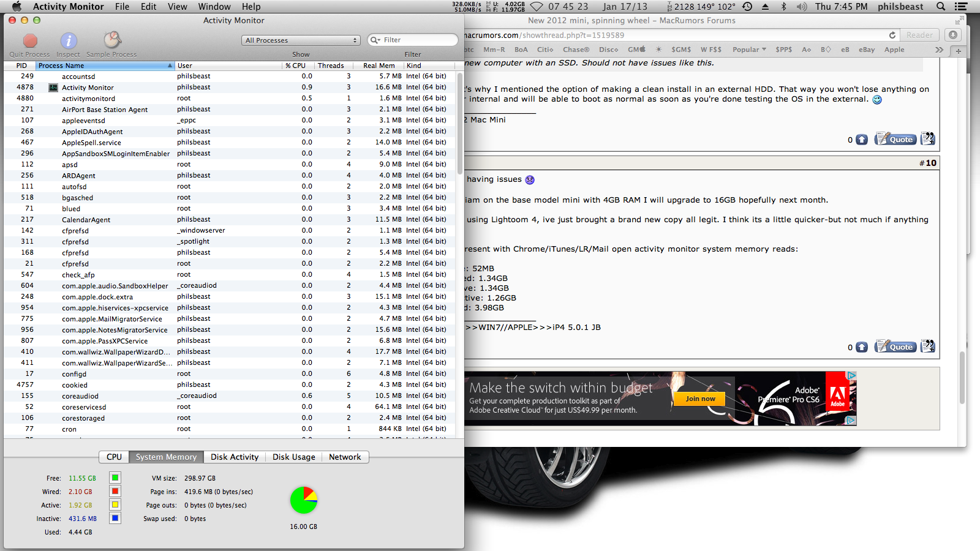This screenshot has height=551, width=980.
Task: Select the CalendarAgent process row
Action: coord(230,220)
